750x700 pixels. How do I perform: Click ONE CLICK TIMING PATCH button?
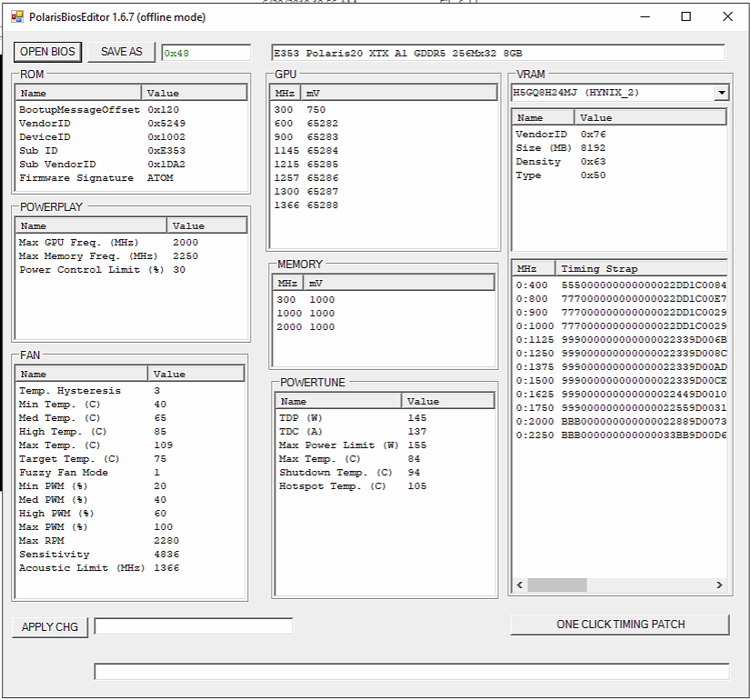click(620, 625)
